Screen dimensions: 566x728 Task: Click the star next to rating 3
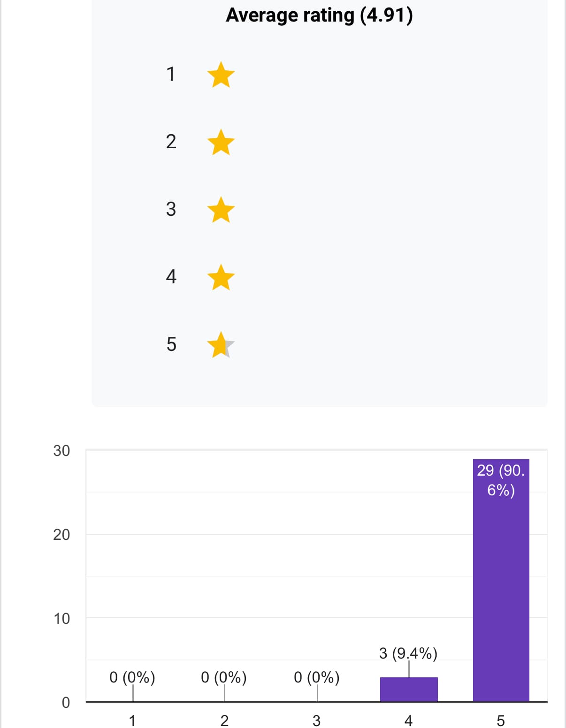[221, 210]
